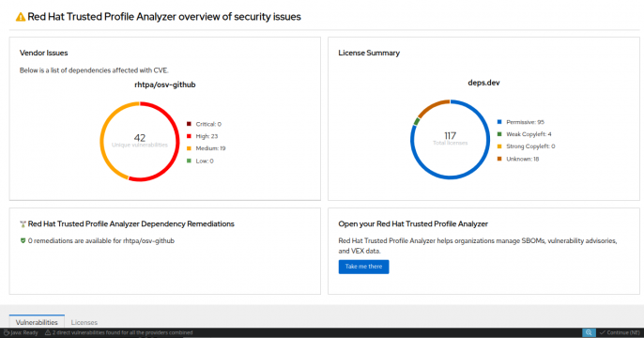The image size is (644, 338).
Task: Switch to the Vulnerabilities tab
Action: pos(37,322)
